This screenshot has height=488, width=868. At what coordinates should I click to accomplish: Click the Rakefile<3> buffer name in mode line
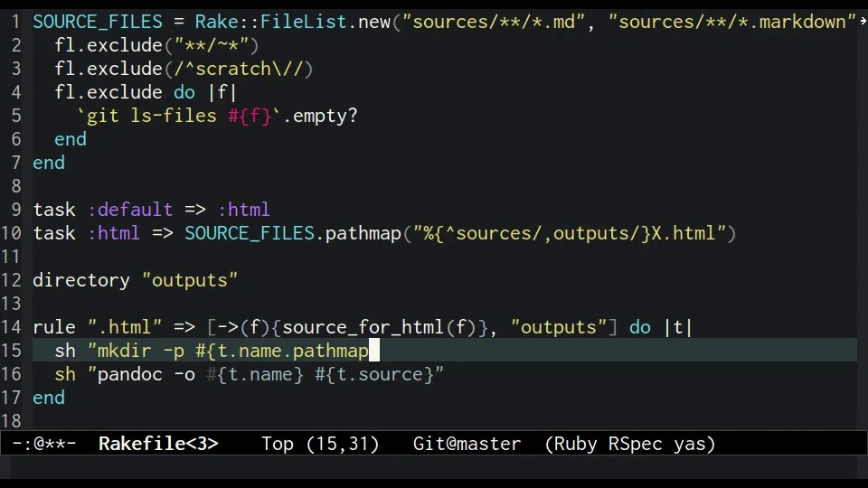click(x=158, y=444)
